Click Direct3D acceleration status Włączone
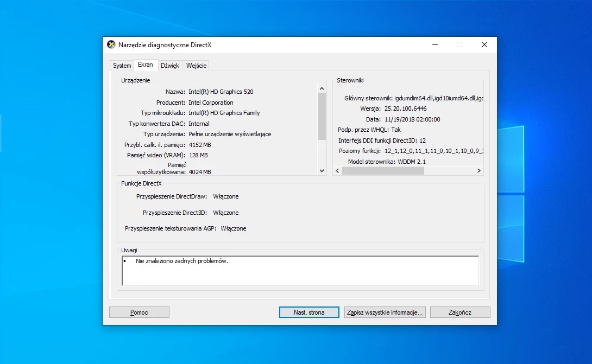This screenshot has height=364, width=592. [226, 213]
